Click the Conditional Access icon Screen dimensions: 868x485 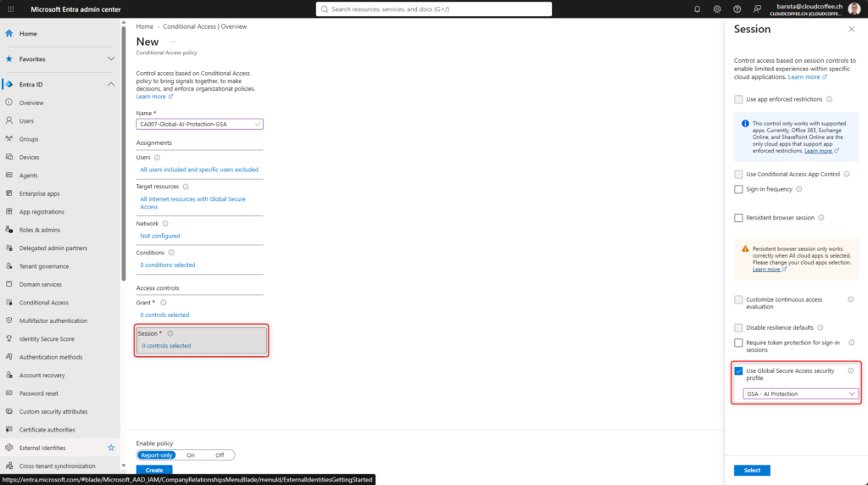click(x=8, y=303)
